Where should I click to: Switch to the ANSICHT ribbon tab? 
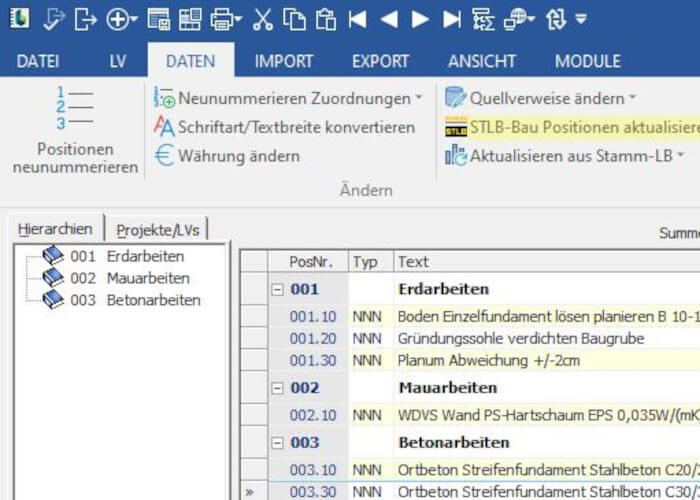482,61
